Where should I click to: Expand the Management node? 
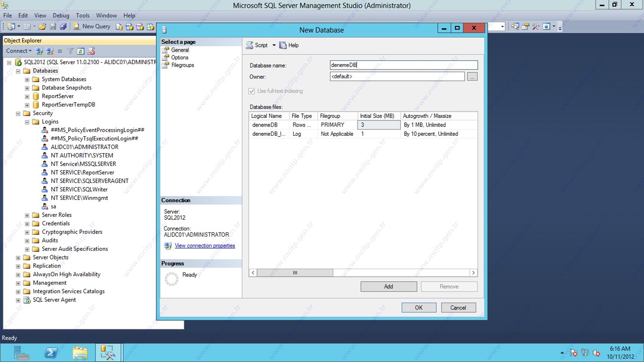(x=18, y=283)
